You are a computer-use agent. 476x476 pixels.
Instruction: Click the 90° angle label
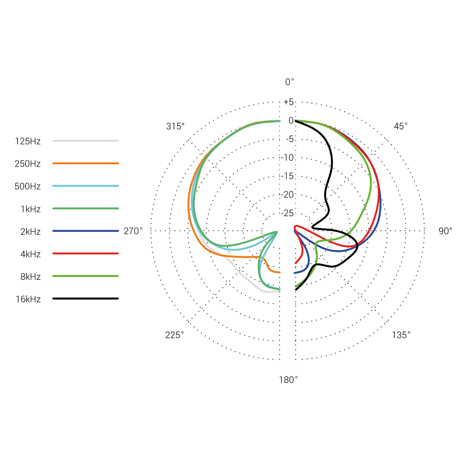click(445, 231)
